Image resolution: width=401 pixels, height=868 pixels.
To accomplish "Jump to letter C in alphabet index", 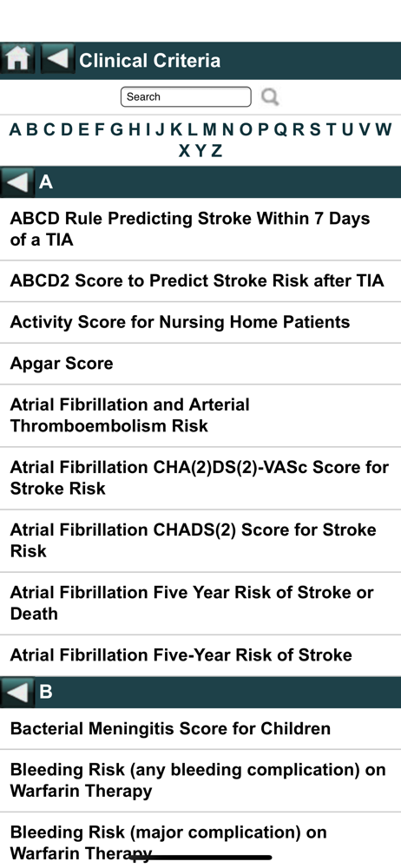I will pos(49,129).
